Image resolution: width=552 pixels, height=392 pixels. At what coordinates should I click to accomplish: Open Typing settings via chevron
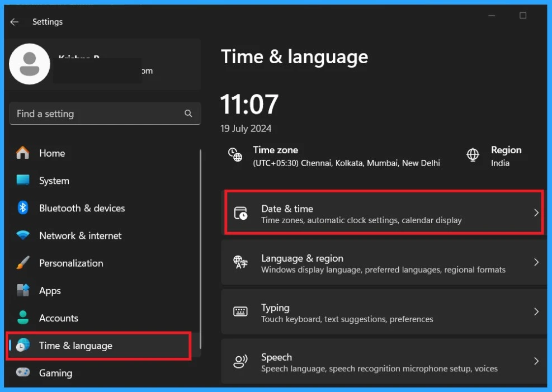coord(536,312)
